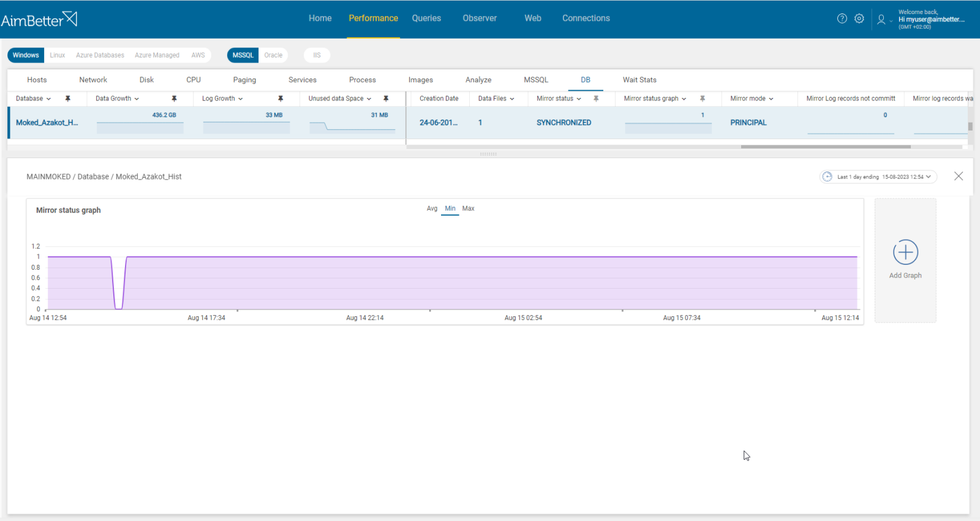Open the user profile icon
980x521 pixels.
pos(881,20)
